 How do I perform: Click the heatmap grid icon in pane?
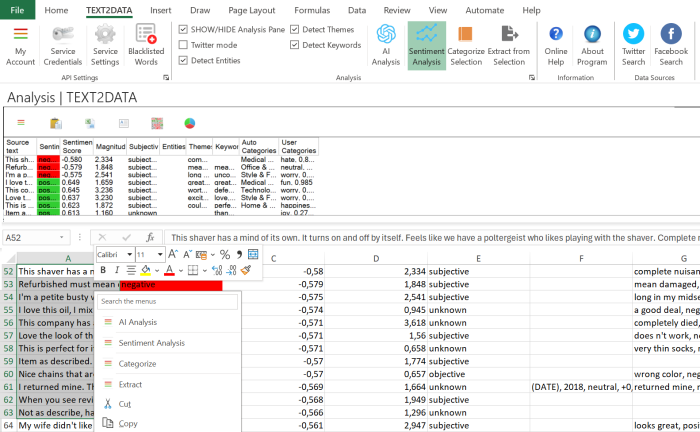click(x=157, y=123)
